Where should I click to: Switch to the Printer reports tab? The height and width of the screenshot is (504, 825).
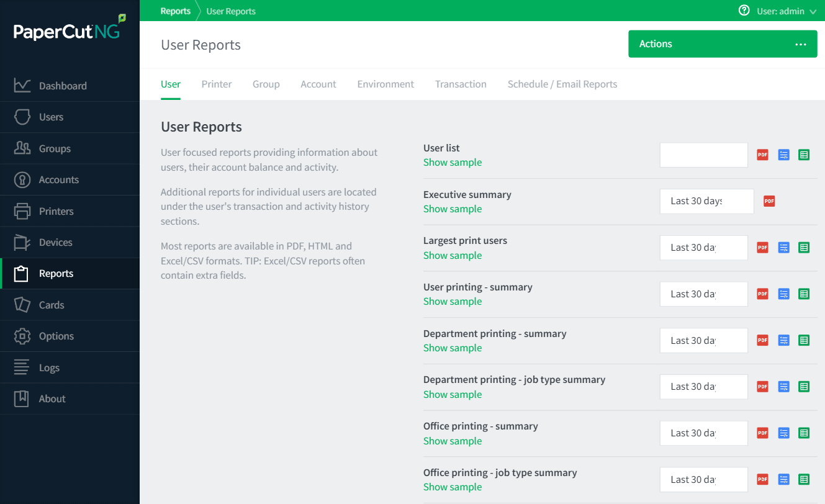coord(217,84)
